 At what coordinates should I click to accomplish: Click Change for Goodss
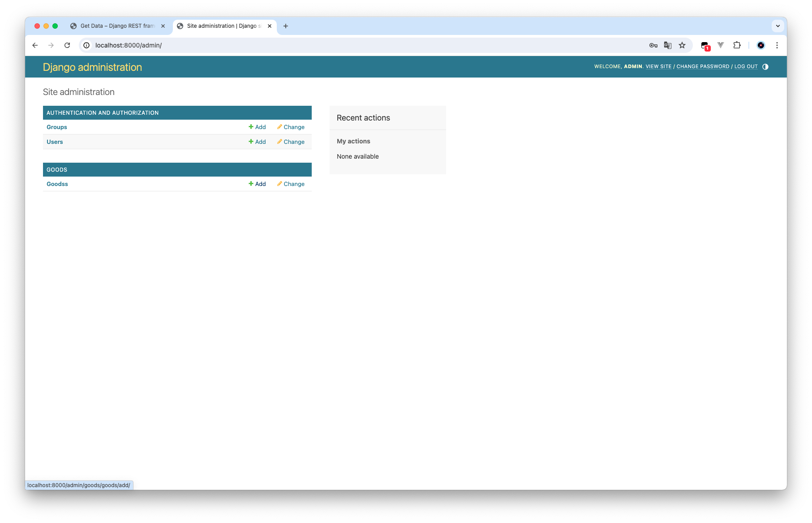click(291, 184)
